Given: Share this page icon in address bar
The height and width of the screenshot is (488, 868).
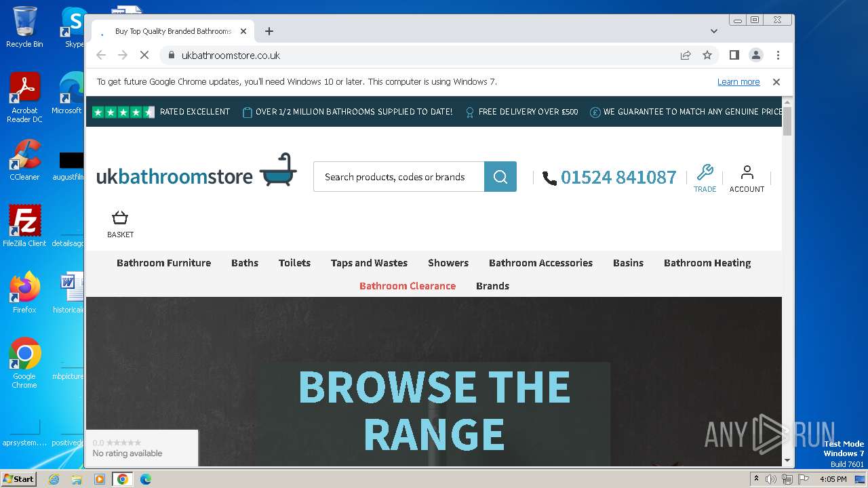Looking at the screenshot, I should point(686,56).
